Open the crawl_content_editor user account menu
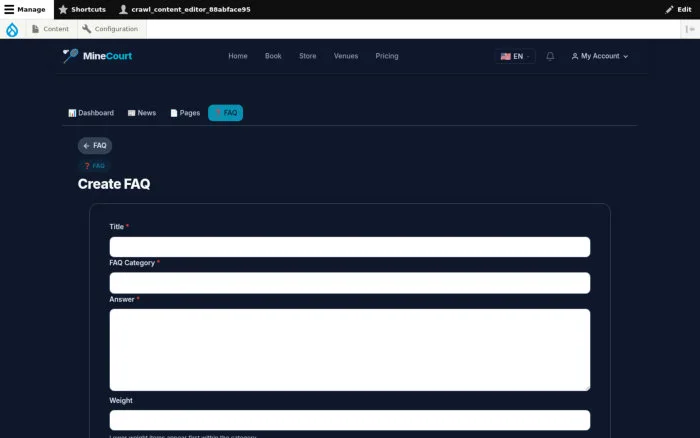Screen dimensions: 700x438 184,9
